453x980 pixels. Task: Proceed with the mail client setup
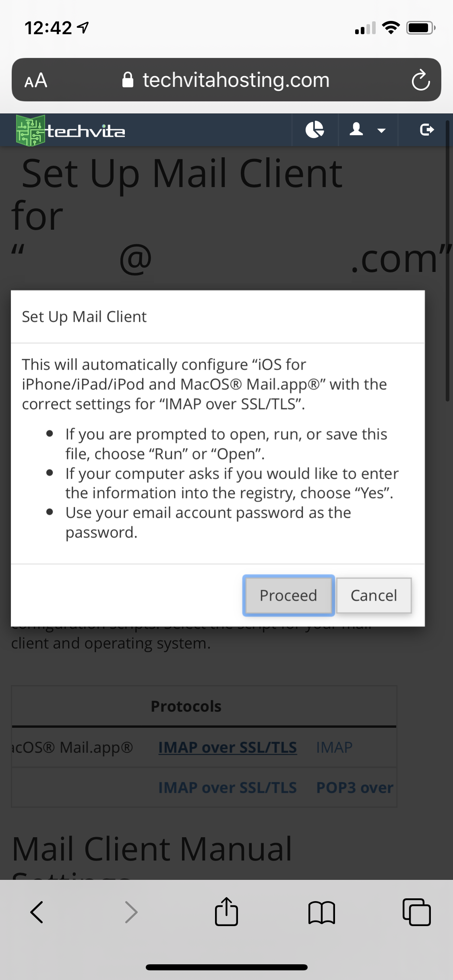(288, 595)
